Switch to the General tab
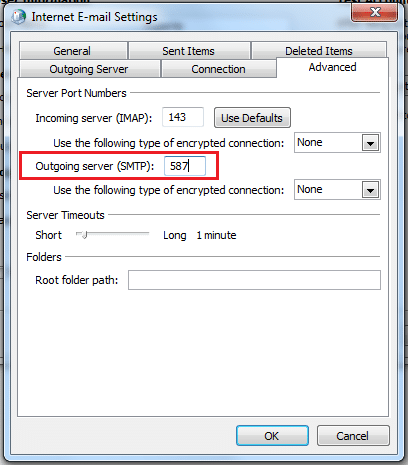The width and height of the screenshot is (408, 466). [73, 51]
